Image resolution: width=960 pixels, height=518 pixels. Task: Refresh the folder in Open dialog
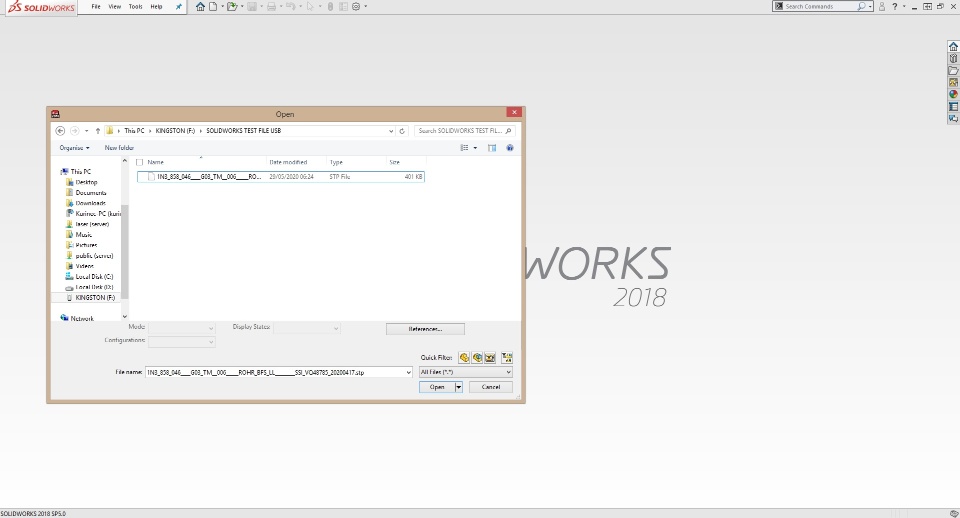click(402, 131)
